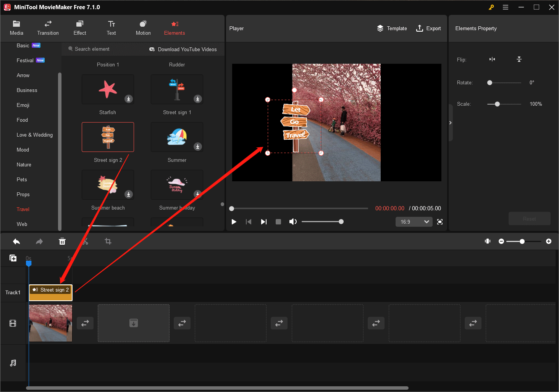Download the Summer holiday element

click(x=197, y=194)
